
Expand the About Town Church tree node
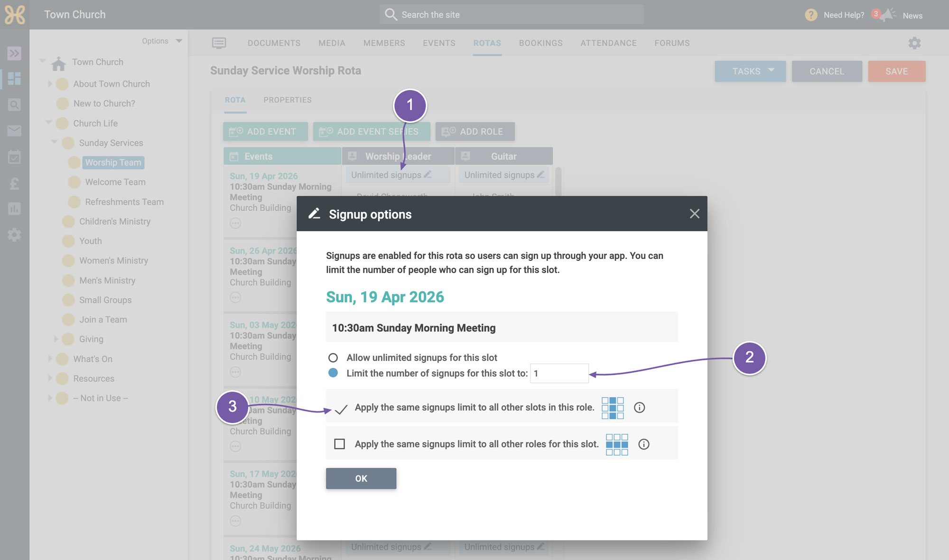click(x=50, y=83)
